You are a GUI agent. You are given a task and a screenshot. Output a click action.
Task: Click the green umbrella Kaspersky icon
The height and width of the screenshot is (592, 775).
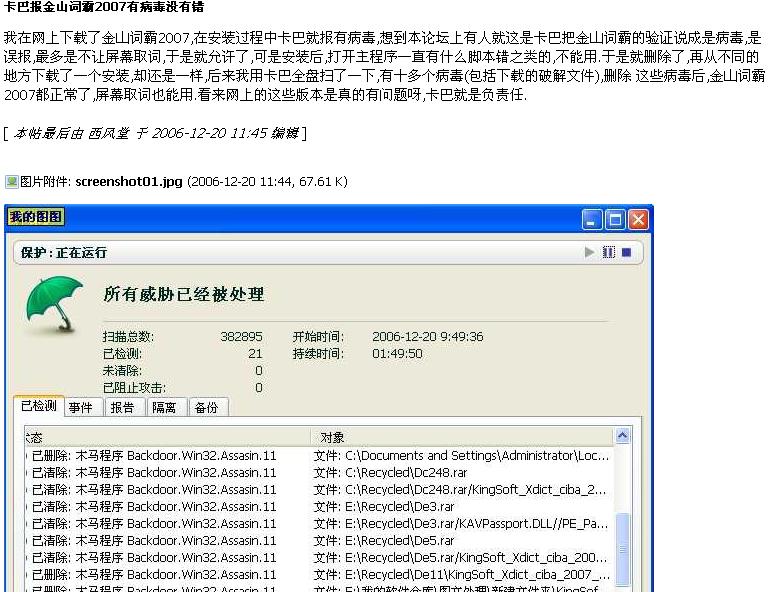click(54, 302)
